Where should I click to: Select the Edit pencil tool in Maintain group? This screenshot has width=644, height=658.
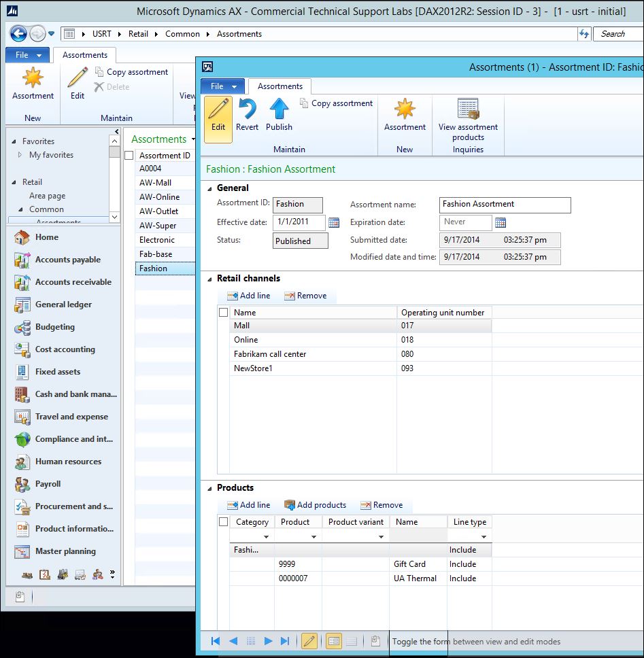click(x=218, y=118)
